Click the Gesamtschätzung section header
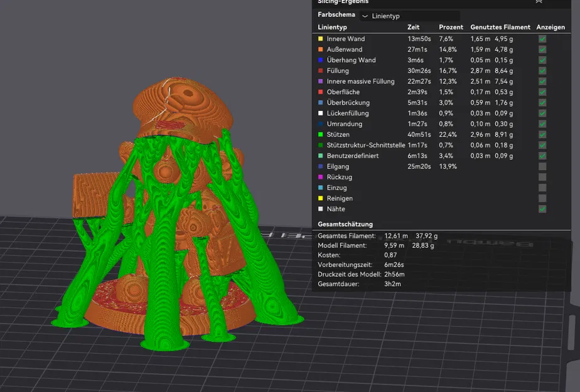The width and height of the screenshot is (580, 392). point(345,224)
